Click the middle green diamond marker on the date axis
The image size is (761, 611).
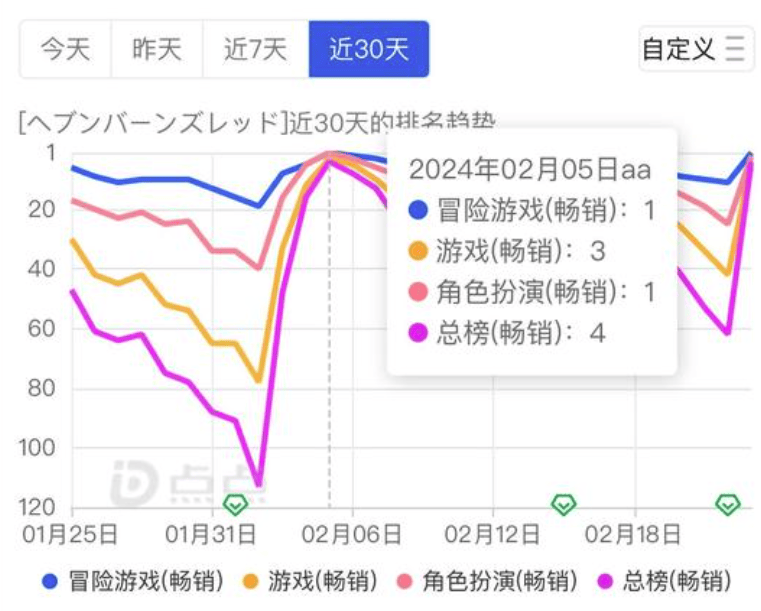pyautogui.click(x=564, y=504)
